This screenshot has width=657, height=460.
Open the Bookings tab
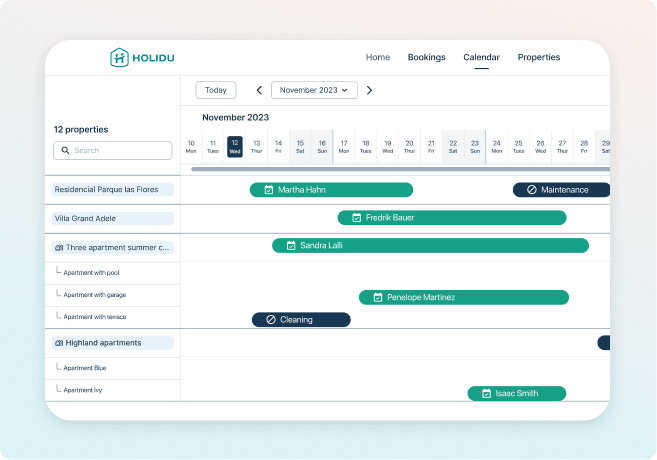426,58
